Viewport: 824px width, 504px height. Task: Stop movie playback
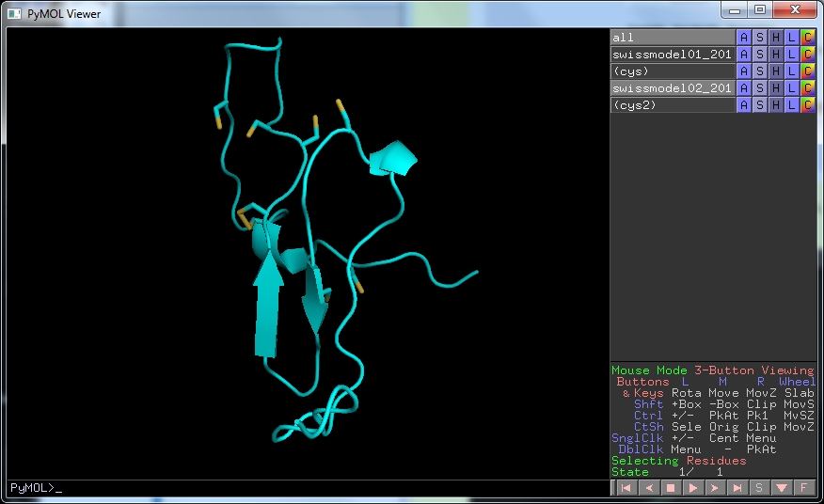670,488
